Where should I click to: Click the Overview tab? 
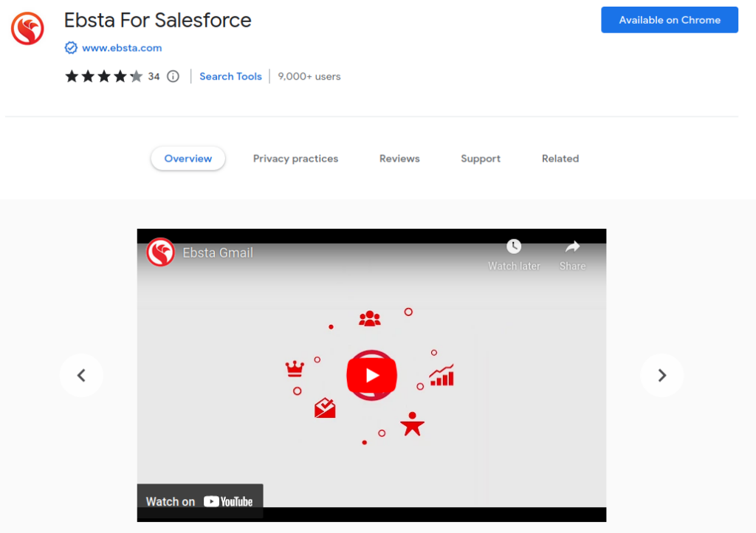pyautogui.click(x=188, y=158)
